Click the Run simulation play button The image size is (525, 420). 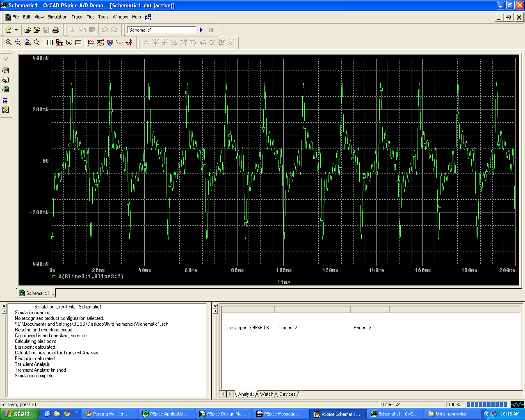(201, 30)
